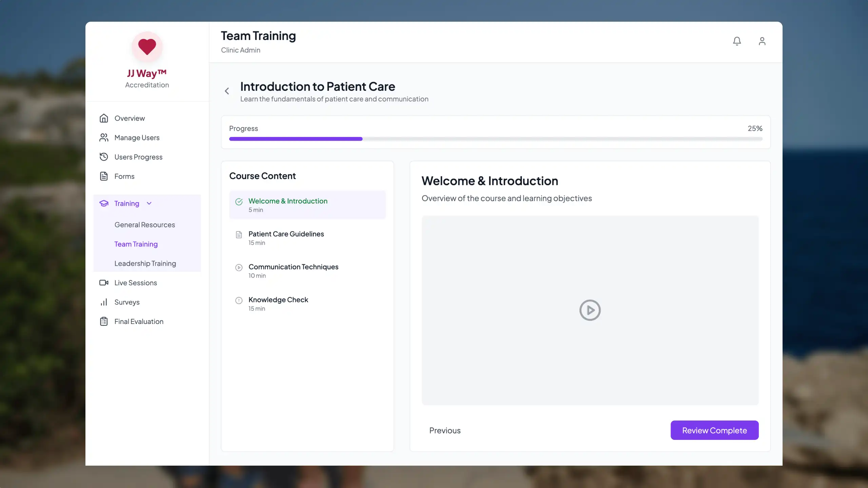
Task: Click the Accreditation text under the logo
Action: 147,85
